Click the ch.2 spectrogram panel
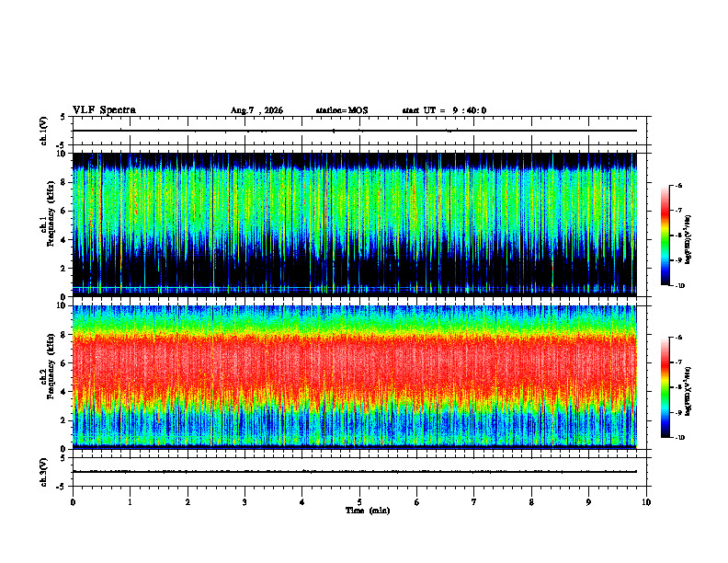This screenshot has width=728, height=563. [355, 377]
